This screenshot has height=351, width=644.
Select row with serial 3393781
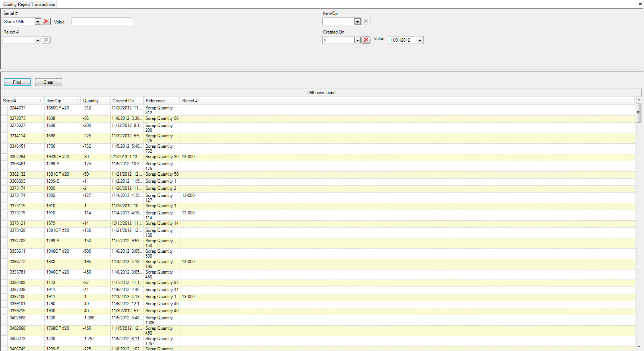(318, 274)
